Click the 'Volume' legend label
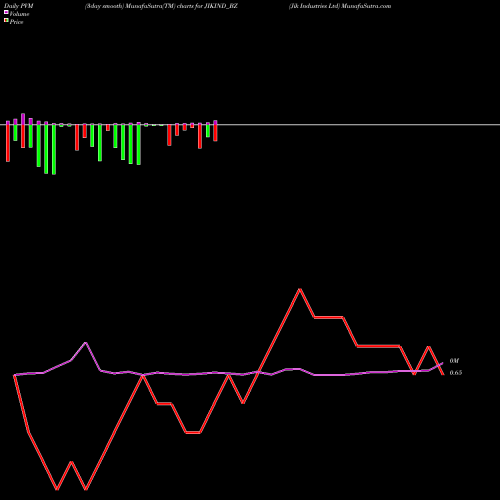The image size is (500, 500). pos(19,14)
